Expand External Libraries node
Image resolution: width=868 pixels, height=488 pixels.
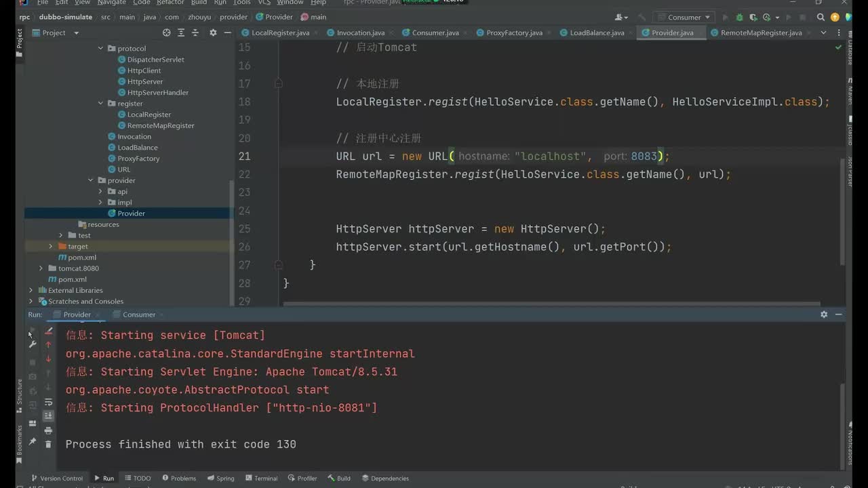31,290
